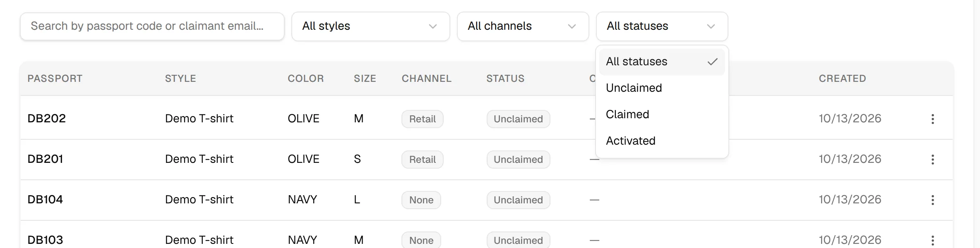980x248 pixels.
Task: Click the Unclaimed status badge for DB103
Action: [x=519, y=241]
